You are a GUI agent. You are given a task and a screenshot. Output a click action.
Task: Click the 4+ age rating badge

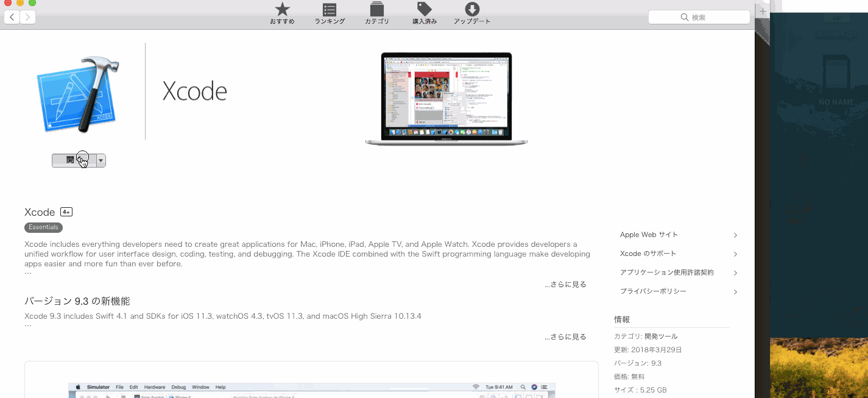pyautogui.click(x=66, y=212)
